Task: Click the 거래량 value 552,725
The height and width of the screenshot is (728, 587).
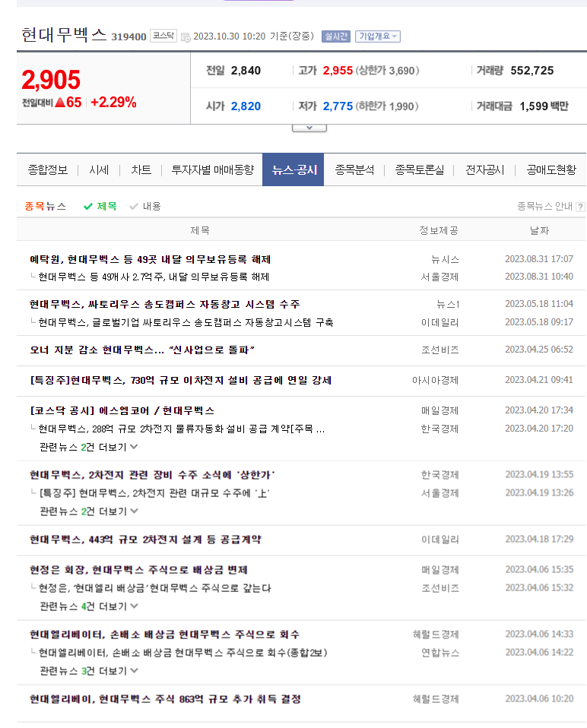Action: click(532, 71)
